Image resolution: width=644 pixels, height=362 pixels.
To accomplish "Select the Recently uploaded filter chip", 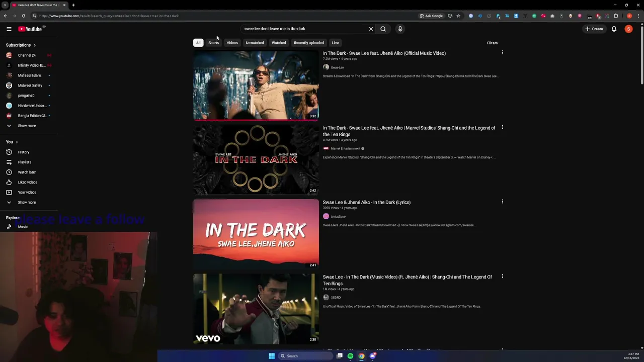I will pos(309,43).
